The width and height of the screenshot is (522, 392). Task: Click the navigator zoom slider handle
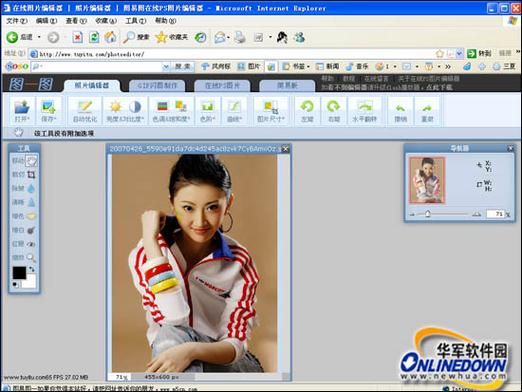428,214
